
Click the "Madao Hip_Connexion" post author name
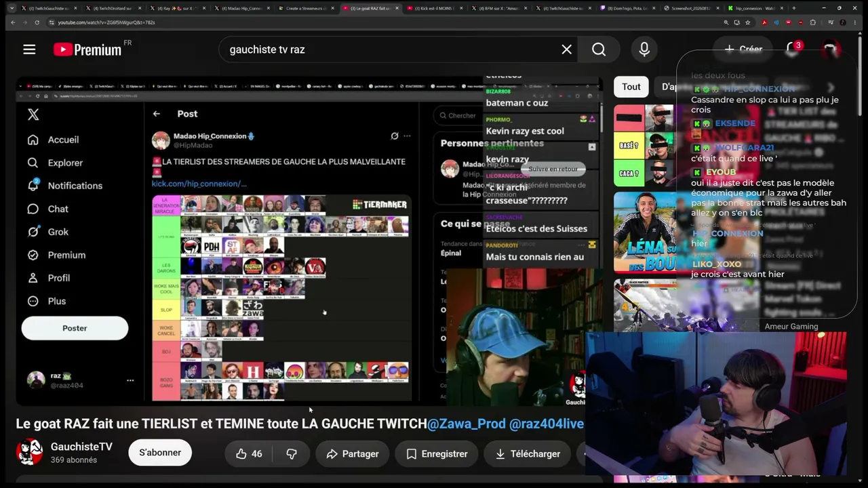[x=214, y=136]
